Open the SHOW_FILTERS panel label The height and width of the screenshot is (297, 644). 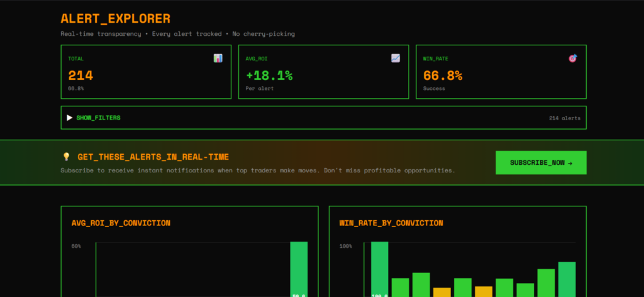pyautogui.click(x=98, y=118)
